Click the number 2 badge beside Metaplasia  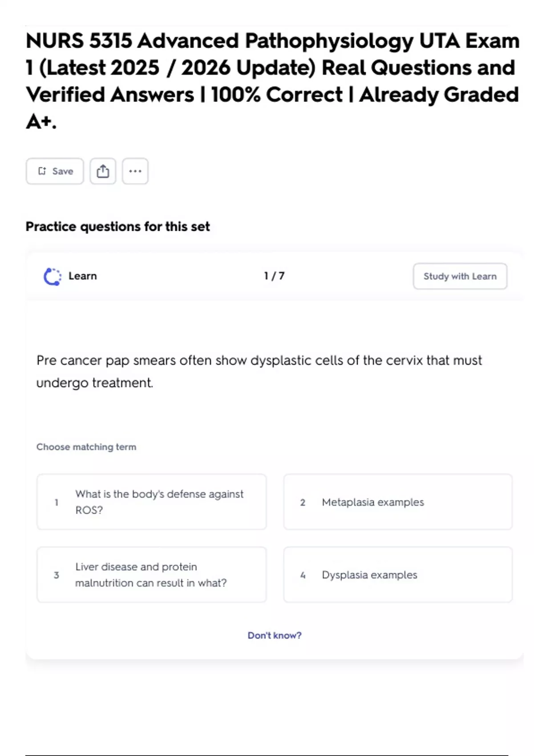click(x=303, y=503)
